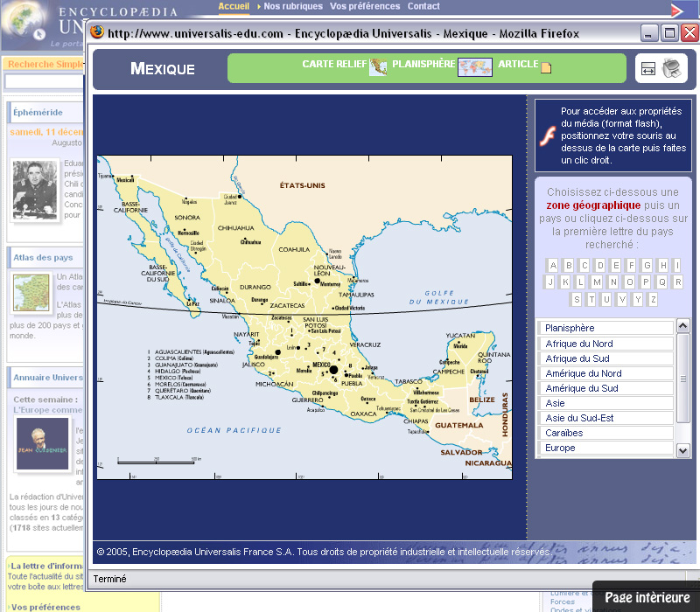
Task: Open Vos préférences in top menu
Action: pos(365,6)
